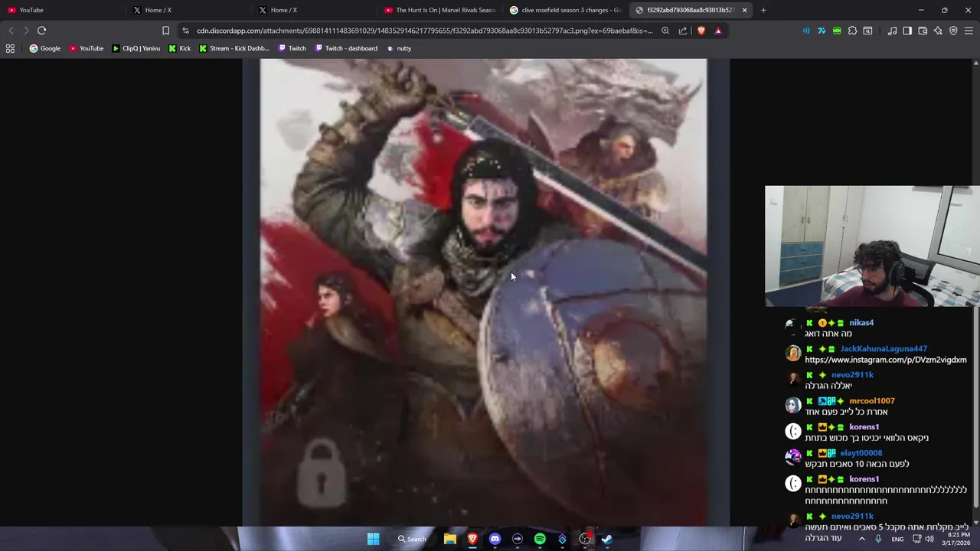Click the zoom magnifier icon in address bar
The width and height of the screenshot is (980, 551).
665,31
